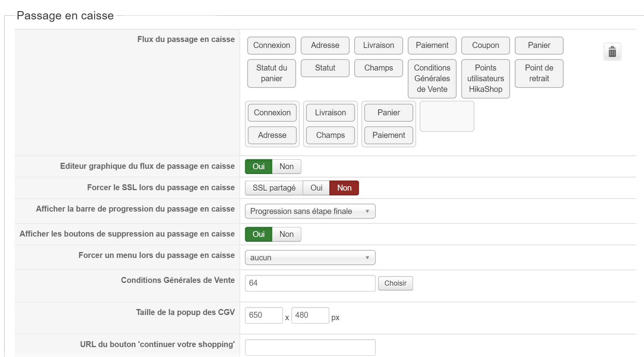The width and height of the screenshot is (644, 357).
Task: Enable the graphical checkout flow editor (Oui)
Action: pyautogui.click(x=258, y=166)
